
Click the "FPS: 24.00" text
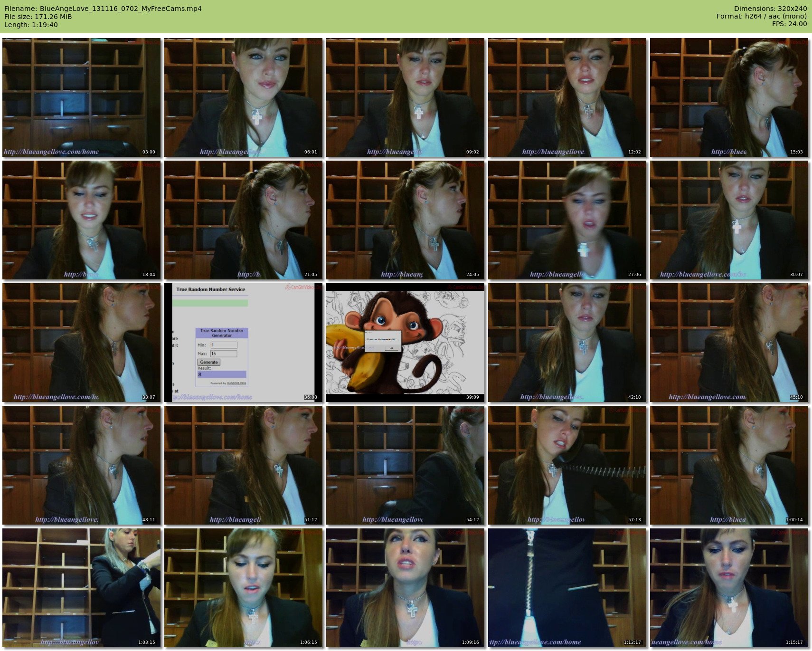(x=789, y=24)
